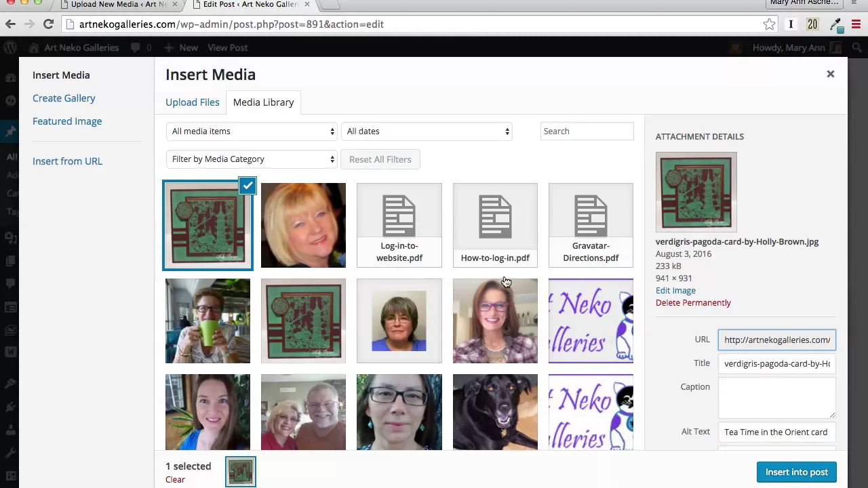
Task: Click the Title text field
Action: point(777,363)
